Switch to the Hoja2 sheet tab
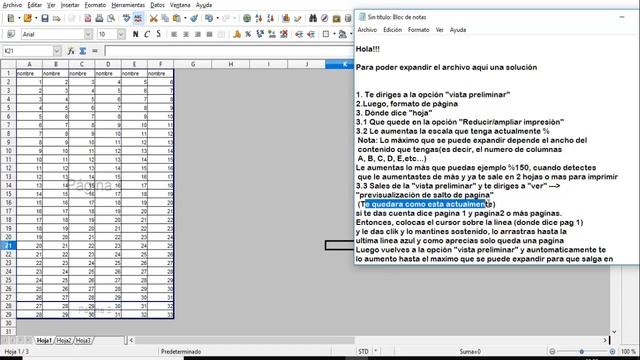 [64, 340]
